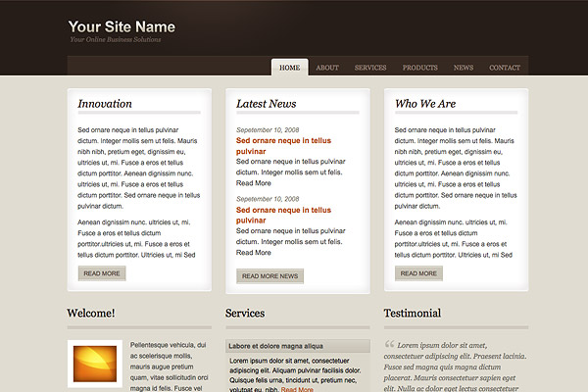Open the second news headline link
Image resolution: width=588 pixels, height=392 pixels.
tap(283, 215)
